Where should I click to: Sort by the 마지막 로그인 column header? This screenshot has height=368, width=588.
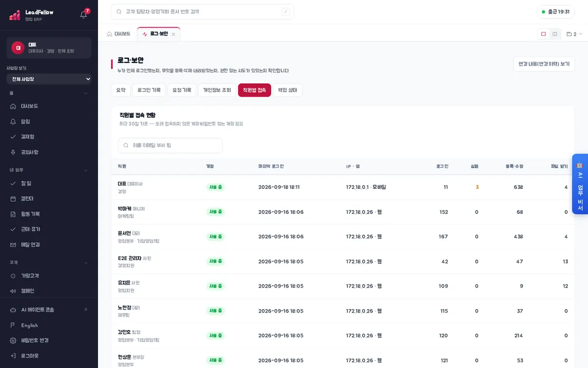(271, 166)
